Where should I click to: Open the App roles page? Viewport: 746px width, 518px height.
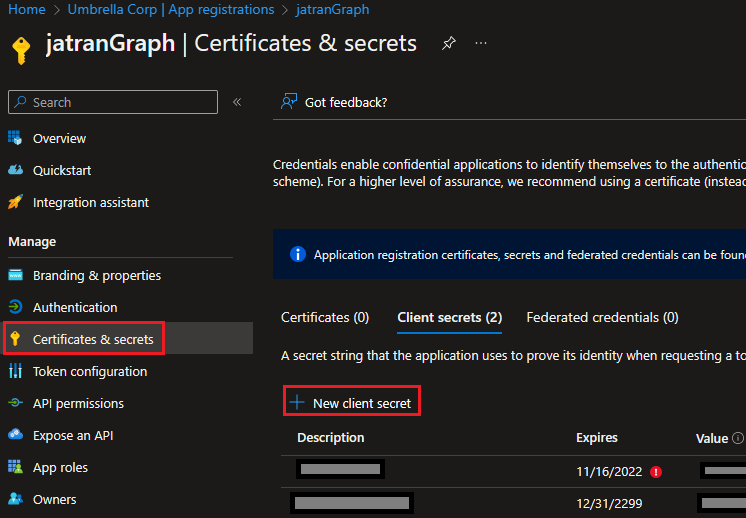point(60,468)
